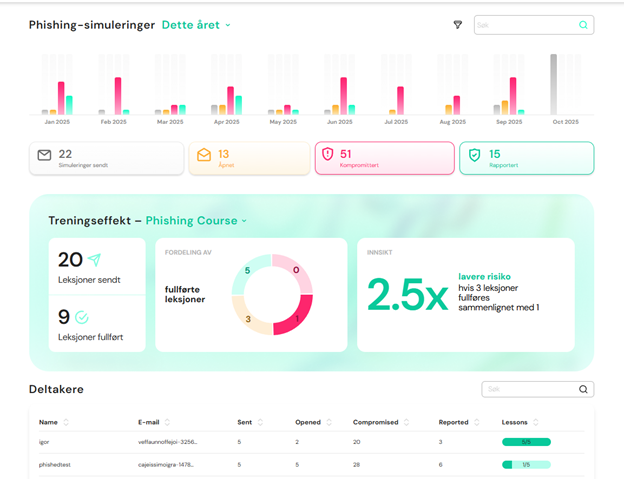Image resolution: width=624 pixels, height=479 pixels.
Task: Click the magnifier icon in Deltakere search
Action: 583,389
